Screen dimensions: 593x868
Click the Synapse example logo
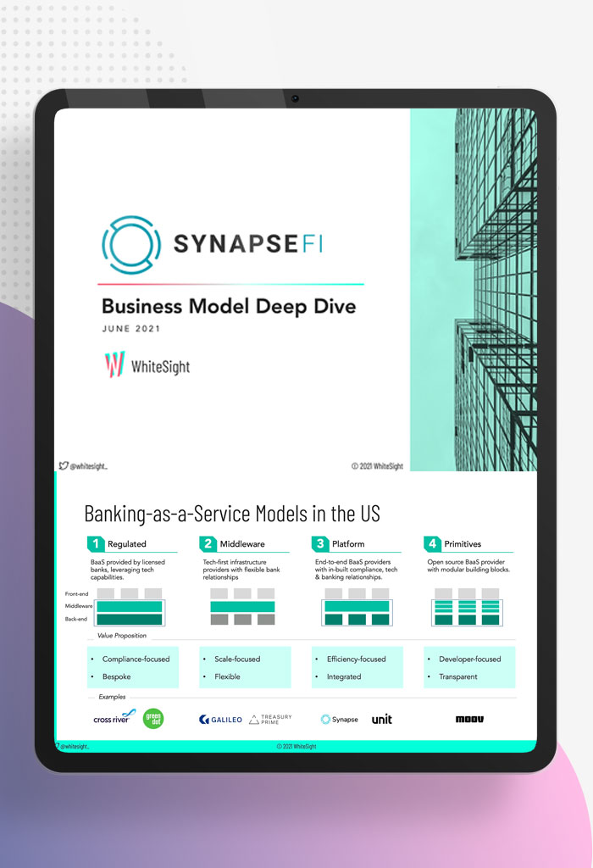click(x=339, y=719)
